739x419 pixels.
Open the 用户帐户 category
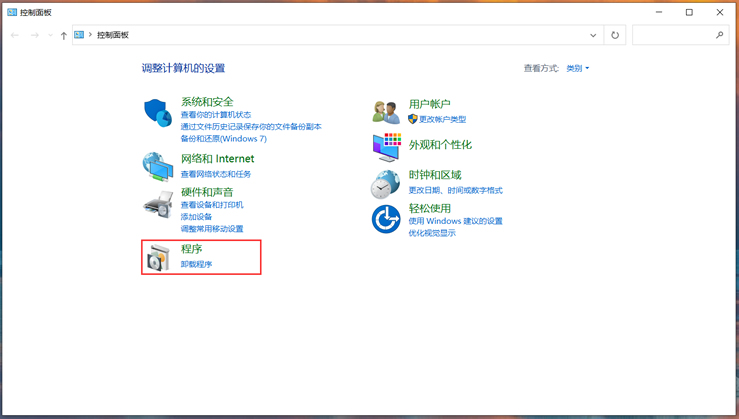pyautogui.click(x=430, y=104)
